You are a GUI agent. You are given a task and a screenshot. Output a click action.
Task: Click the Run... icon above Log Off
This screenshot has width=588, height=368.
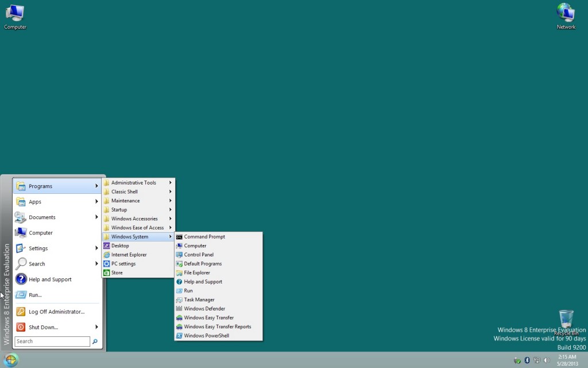(x=21, y=295)
